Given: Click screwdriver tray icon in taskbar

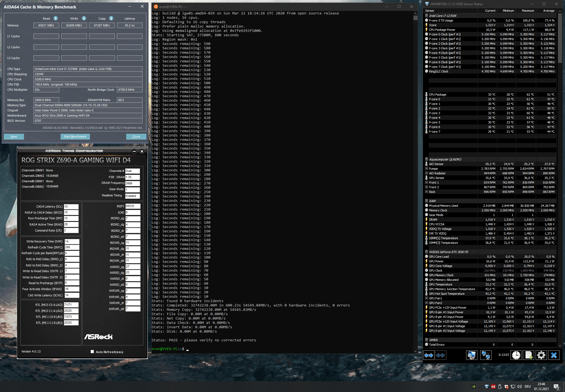Looking at the screenshot, I should [480, 387].
